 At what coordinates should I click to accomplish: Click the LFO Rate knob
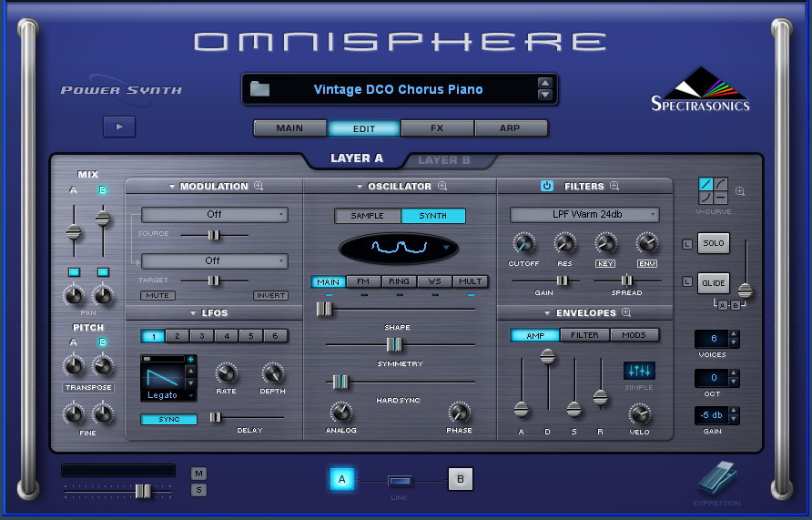click(226, 372)
